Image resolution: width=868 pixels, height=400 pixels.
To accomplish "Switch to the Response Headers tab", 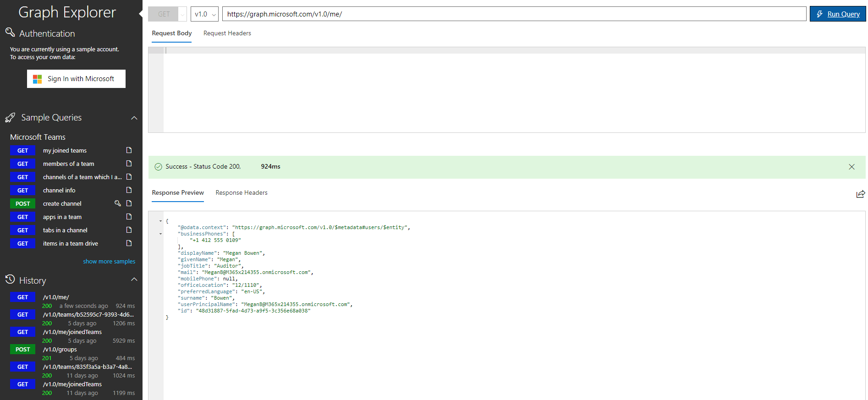I will (x=241, y=193).
